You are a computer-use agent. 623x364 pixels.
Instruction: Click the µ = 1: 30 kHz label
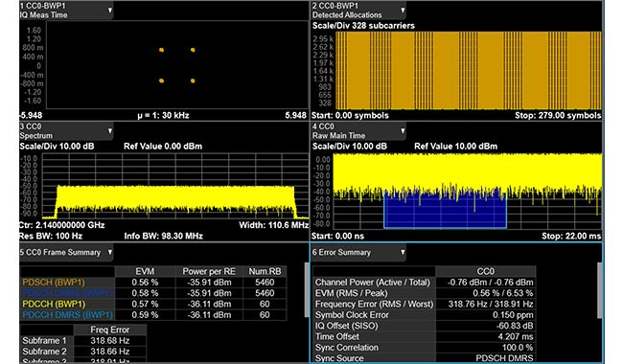[163, 116]
